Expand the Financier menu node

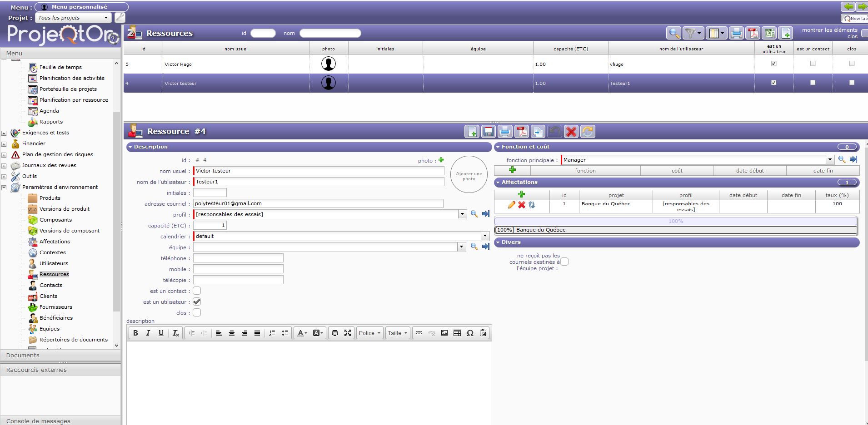(x=4, y=144)
